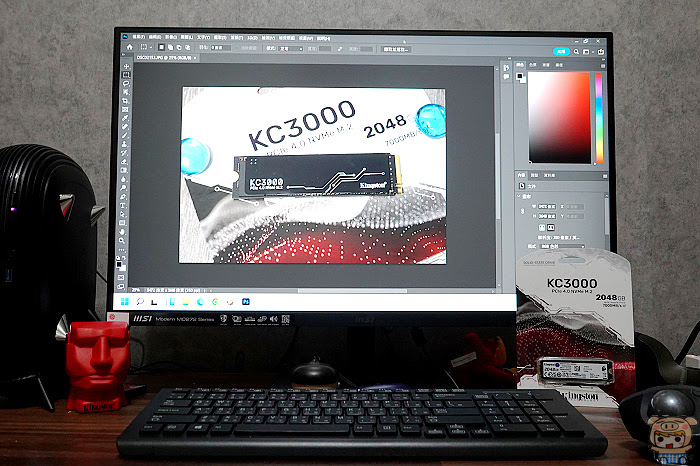Select the Crop tool
Image resolution: width=700 pixels, height=466 pixels.
point(126,100)
